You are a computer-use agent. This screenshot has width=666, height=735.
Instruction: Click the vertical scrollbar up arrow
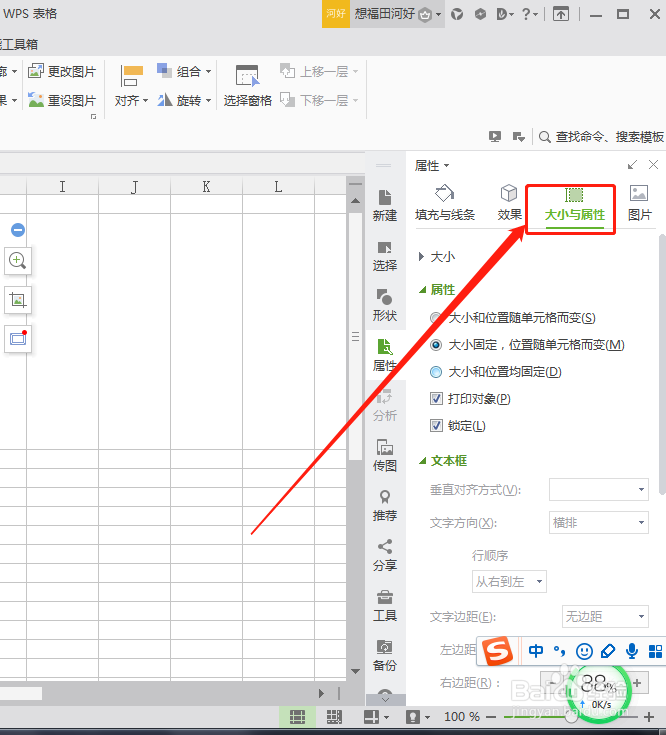(x=356, y=201)
